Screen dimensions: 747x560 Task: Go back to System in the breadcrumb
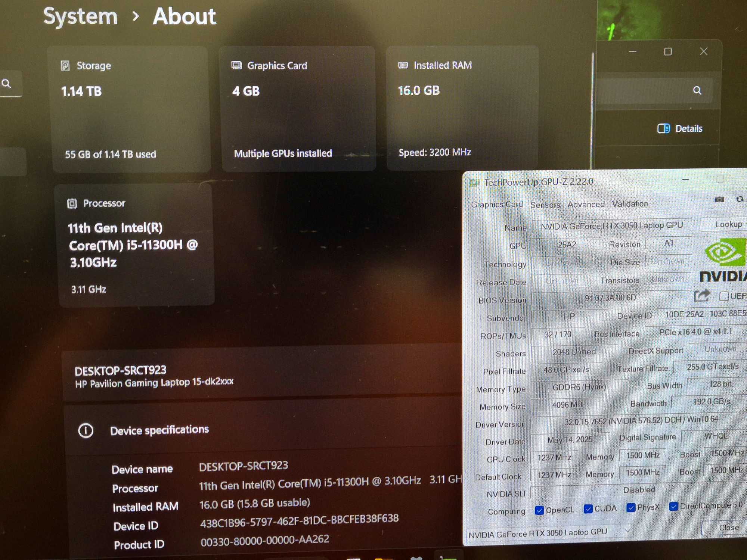tap(80, 17)
